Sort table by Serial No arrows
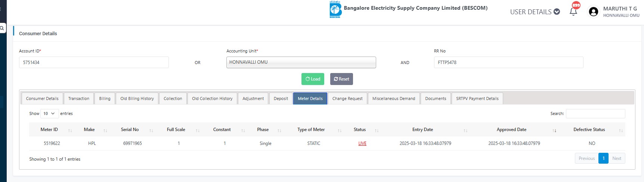This screenshot has height=182, width=644. tap(151, 130)
